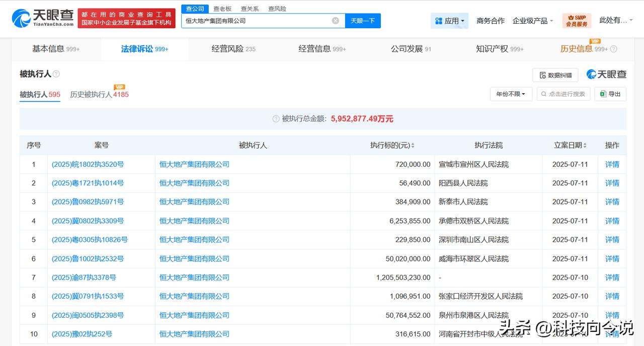The height and width of the screenshot is (346, 644).
Task: Open the 基本信息 tab
Action: tap(56, 49)
